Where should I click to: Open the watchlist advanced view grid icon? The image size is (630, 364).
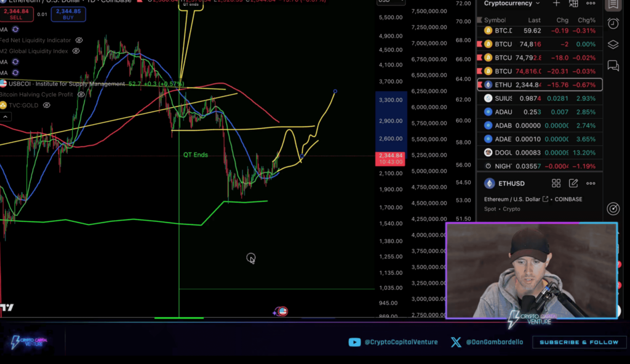(573, 3)
